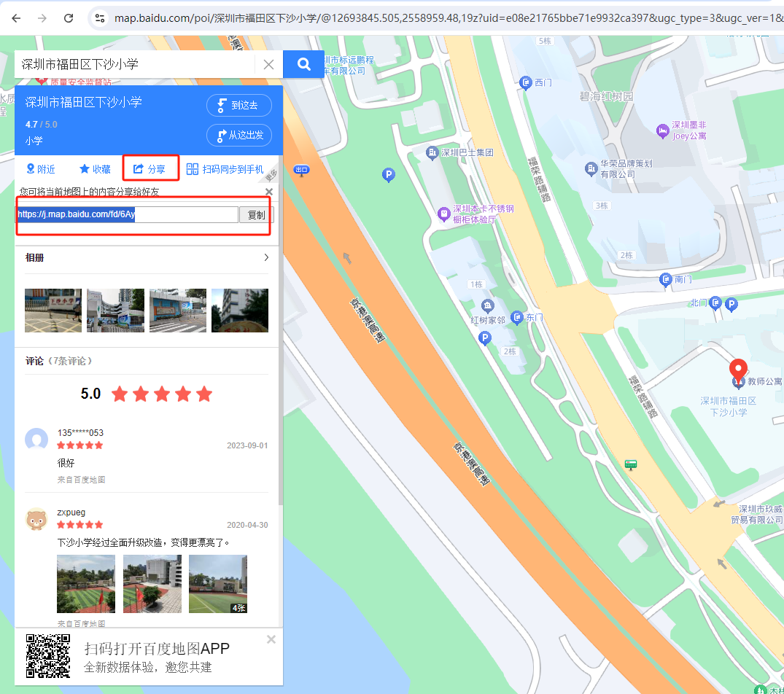Open zxpueg's second review photo

tap(152, 584)
